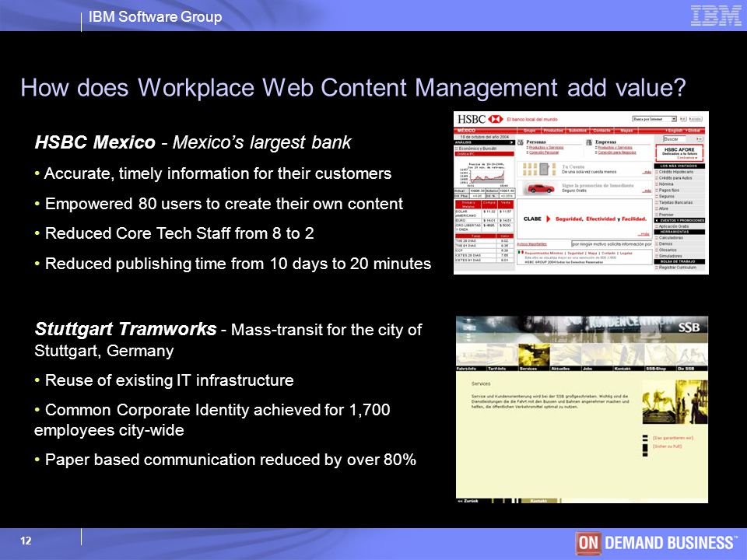Image resolution: width=747 pixels, height=560 pixels.
Task: Click the On Demand Business logo
Action: pos(657,544)
